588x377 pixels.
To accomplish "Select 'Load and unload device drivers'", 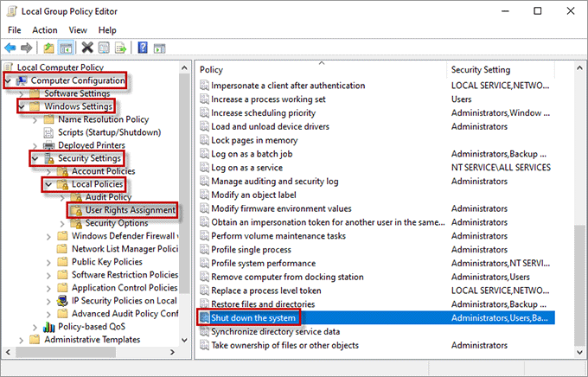I will pos(270,127).
